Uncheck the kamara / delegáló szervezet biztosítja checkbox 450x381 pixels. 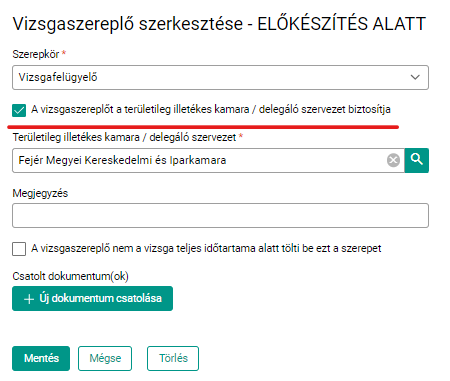[19, 110]
